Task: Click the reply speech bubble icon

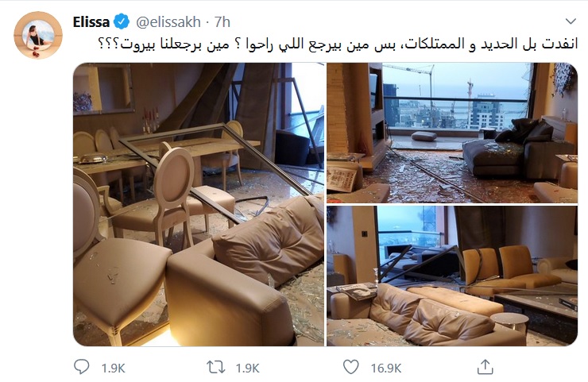Action: point(81,367)
